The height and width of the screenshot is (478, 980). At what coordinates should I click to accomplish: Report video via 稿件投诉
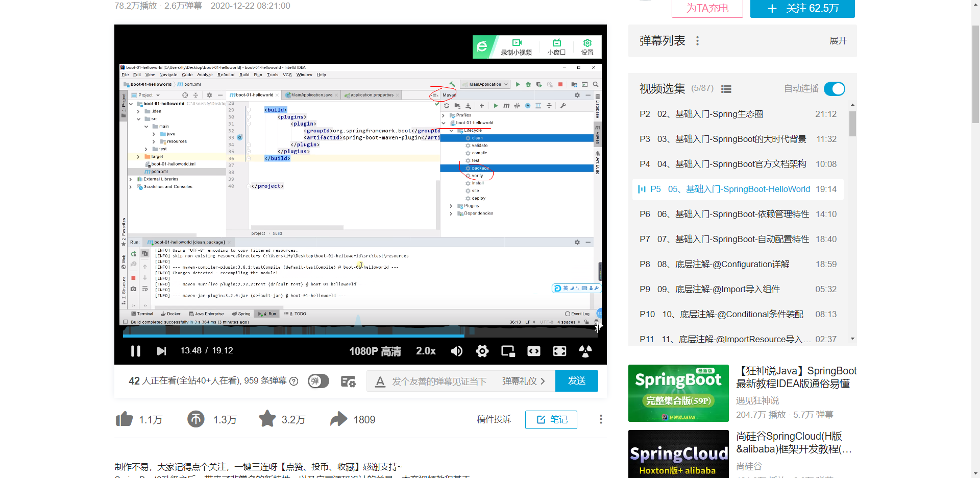494,419
